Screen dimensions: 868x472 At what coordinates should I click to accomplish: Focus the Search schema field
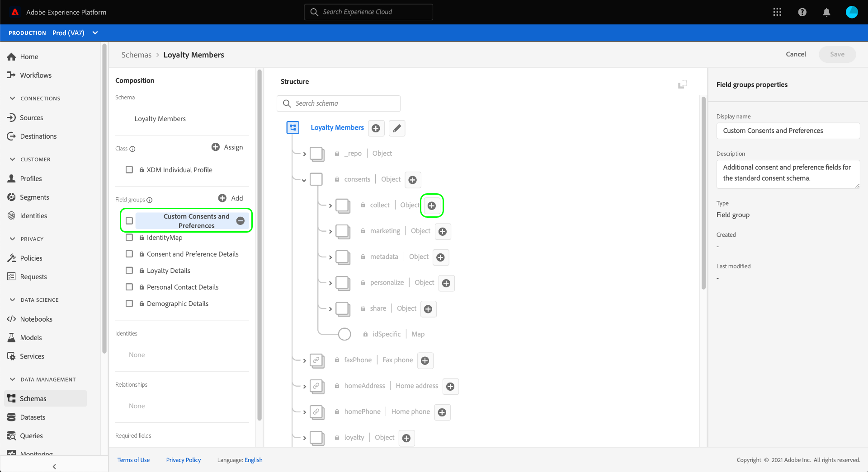click(x=339, y=103)
